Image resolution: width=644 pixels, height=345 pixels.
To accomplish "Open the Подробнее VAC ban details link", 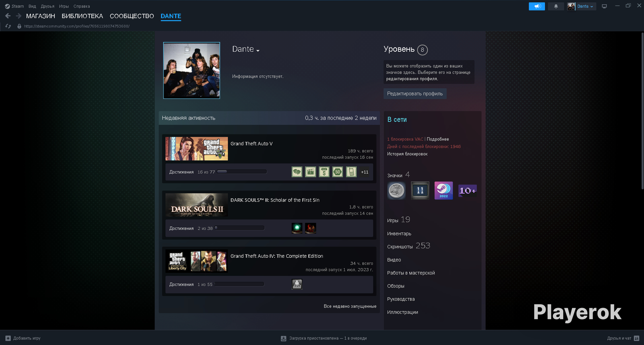I will coord(438,139).
